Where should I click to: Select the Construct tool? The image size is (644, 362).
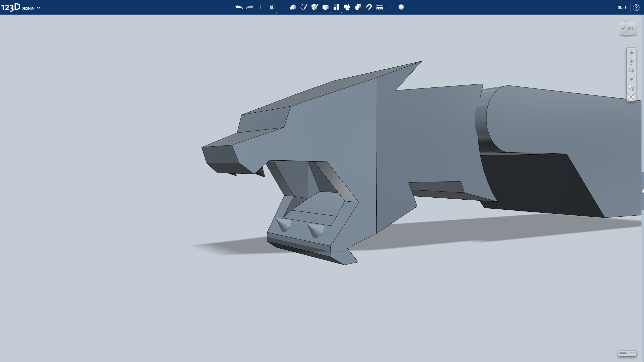click(314, 7)
